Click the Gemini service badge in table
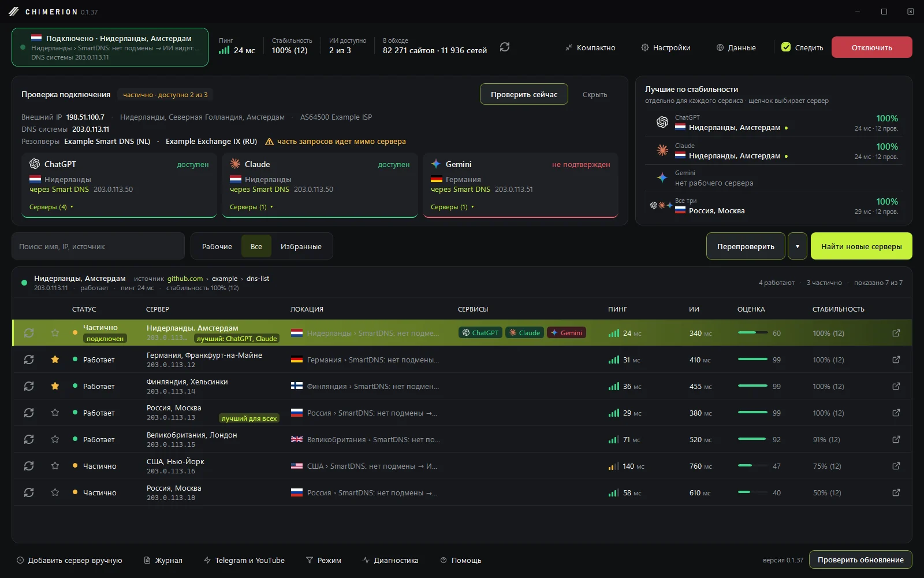The image size is (924, 578). (x=566, y=333)
